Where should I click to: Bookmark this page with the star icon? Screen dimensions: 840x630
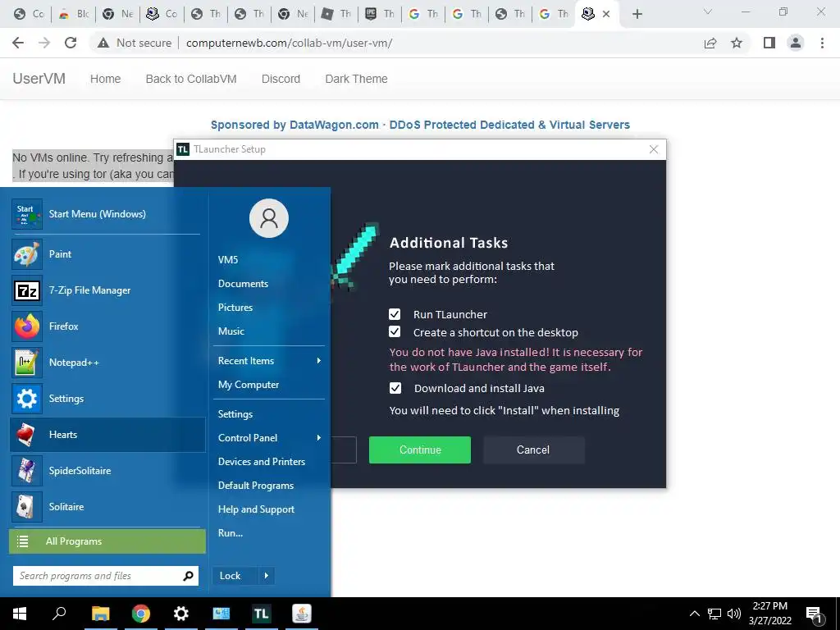point(737,43)
